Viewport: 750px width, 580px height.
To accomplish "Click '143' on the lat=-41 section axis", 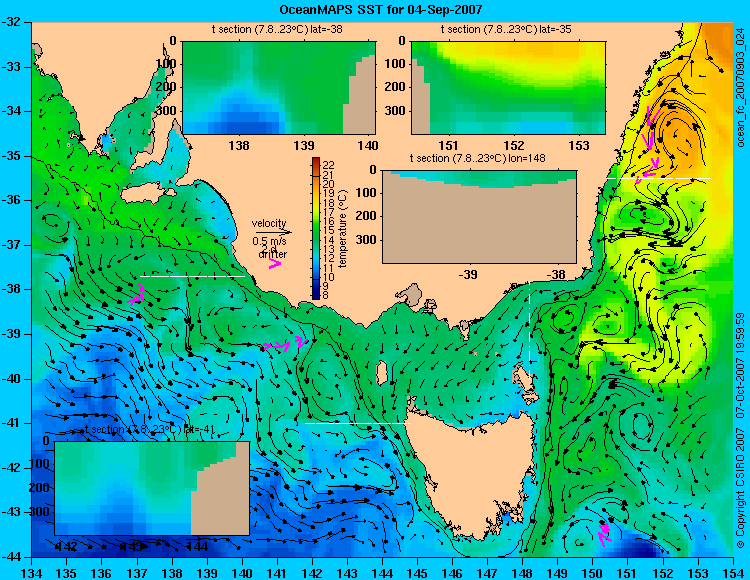I will pos(130,547).
